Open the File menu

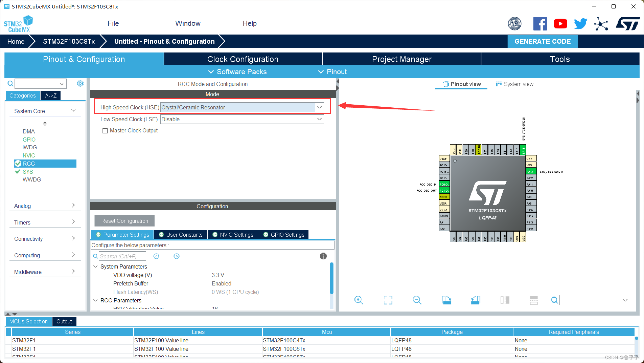113,23
